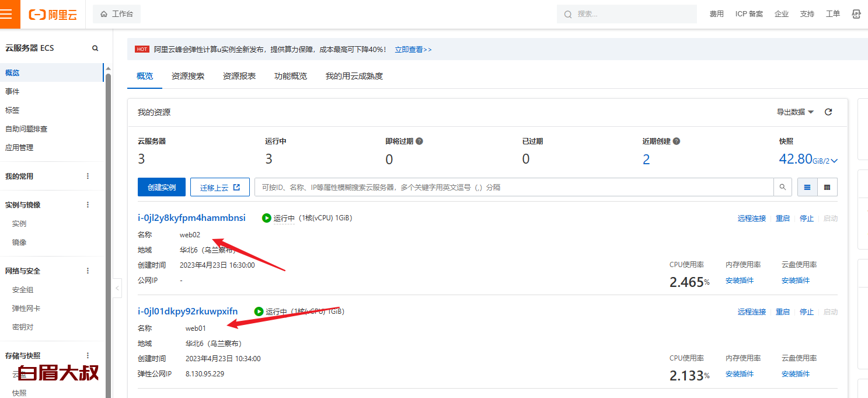Click the more-options dots beside 我的常用

click(x=88, y=176)
